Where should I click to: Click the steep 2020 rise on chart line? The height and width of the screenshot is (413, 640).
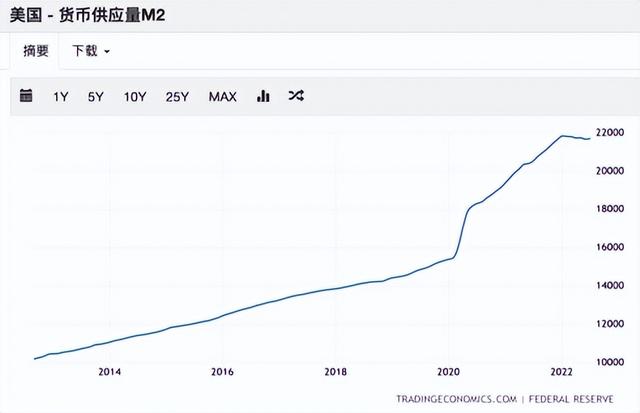[462, 235]
